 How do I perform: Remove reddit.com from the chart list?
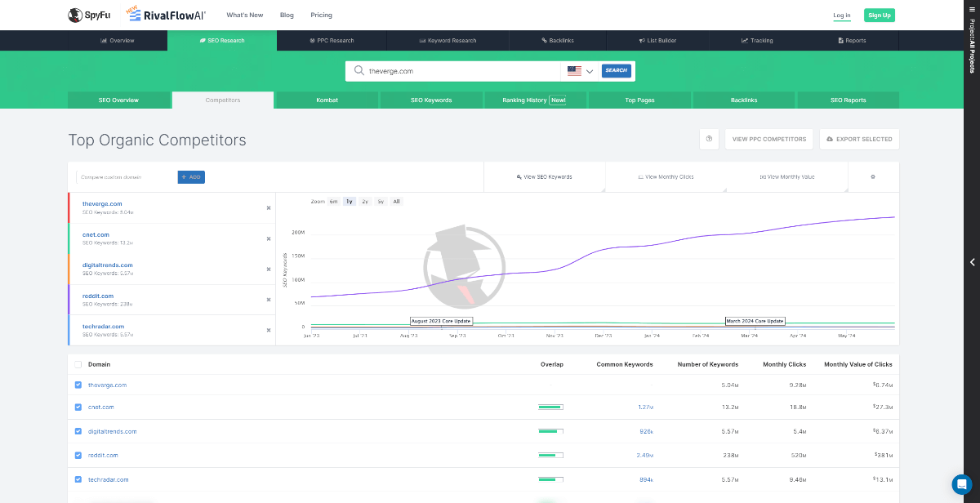[x=268, y=300]
